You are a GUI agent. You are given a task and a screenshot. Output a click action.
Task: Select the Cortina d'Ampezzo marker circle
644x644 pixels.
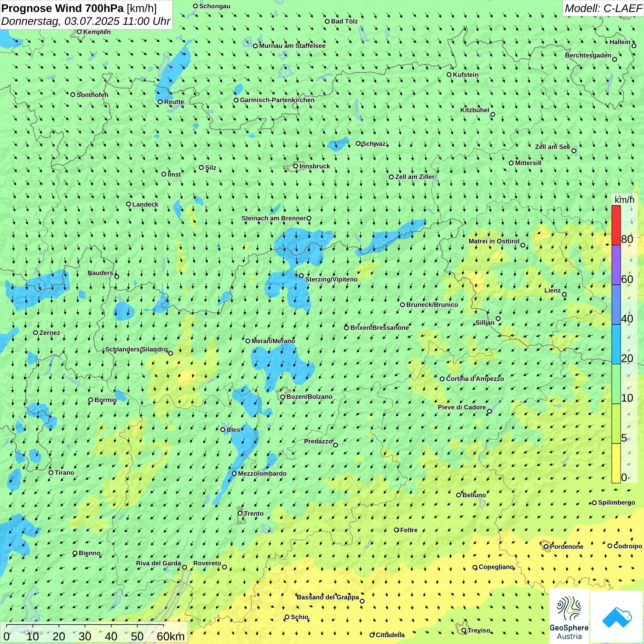pyautogui.click(x=443, y=379)
